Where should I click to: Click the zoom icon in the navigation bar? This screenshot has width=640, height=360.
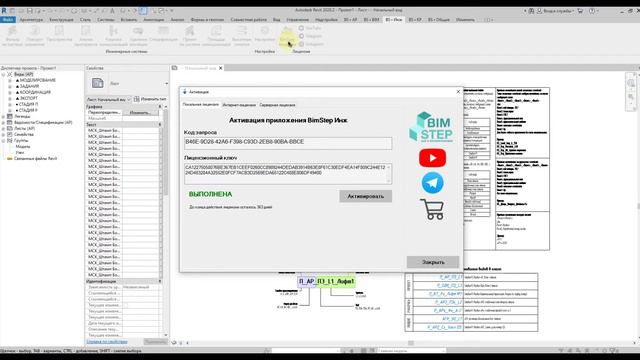pos(631,97)
